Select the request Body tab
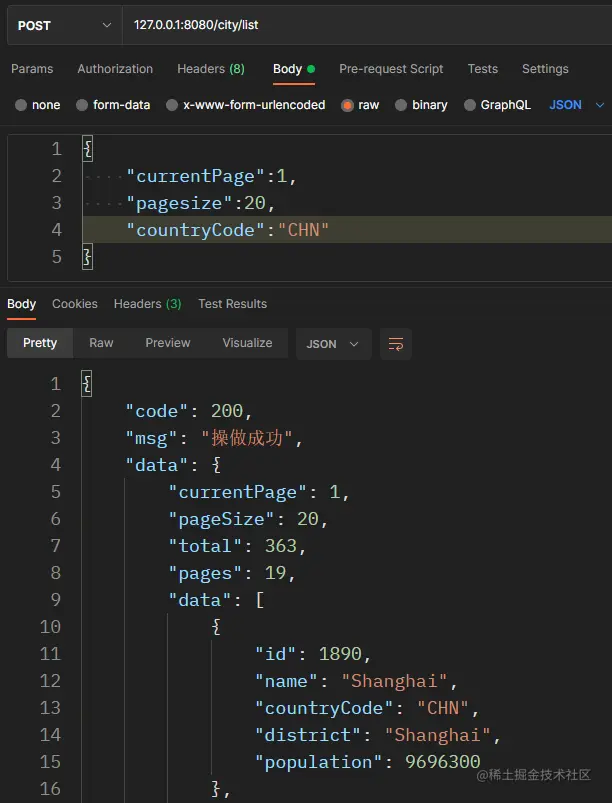Screen dimensions: 612x803 pos(293,69)
